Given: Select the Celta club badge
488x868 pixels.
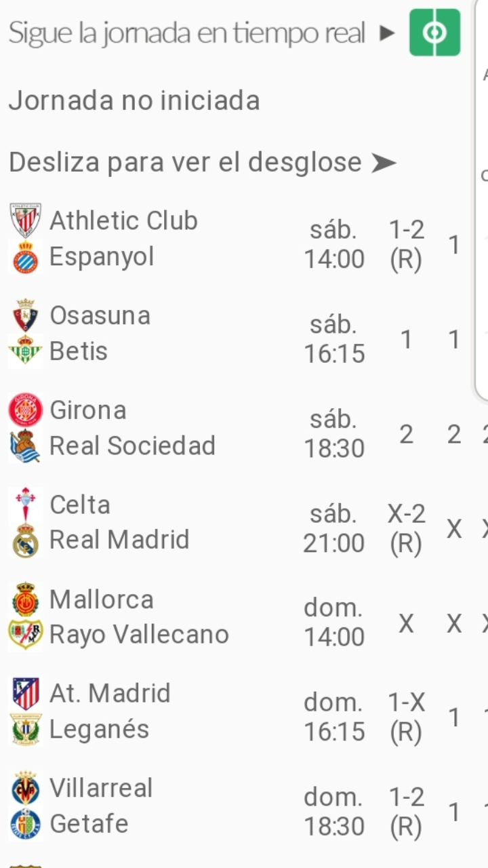Looking at the screenshot, I should click(x=26, y=505).
